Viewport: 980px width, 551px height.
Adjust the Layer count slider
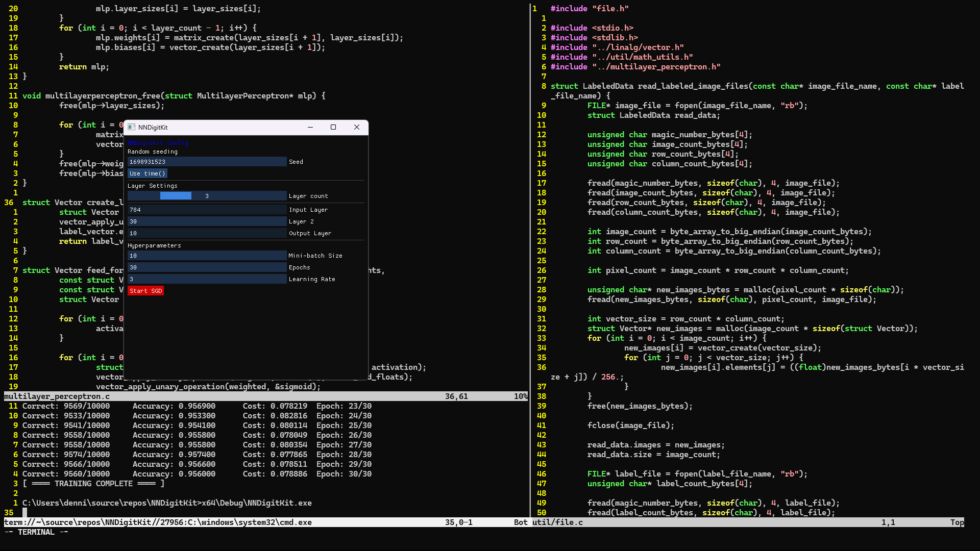[207, 196]
